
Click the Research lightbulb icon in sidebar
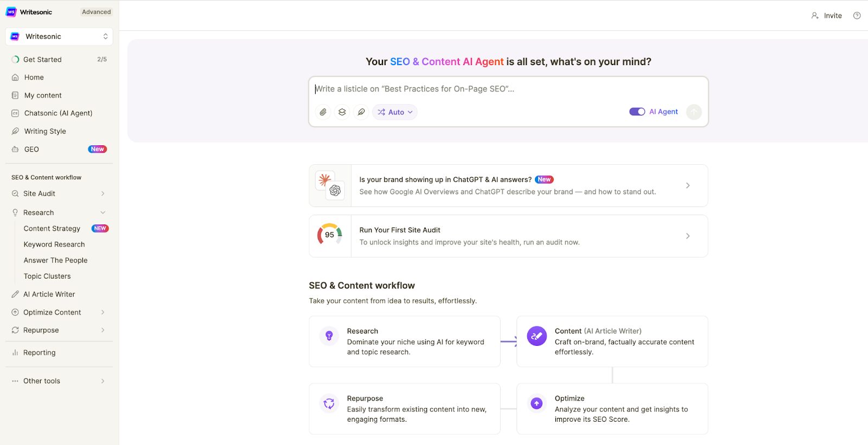(15, 212)
